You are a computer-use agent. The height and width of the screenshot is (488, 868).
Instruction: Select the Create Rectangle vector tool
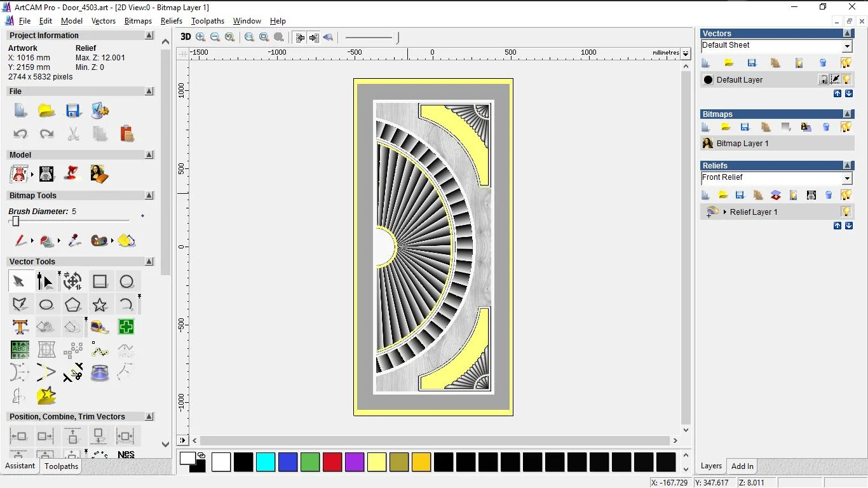[100, 281]
